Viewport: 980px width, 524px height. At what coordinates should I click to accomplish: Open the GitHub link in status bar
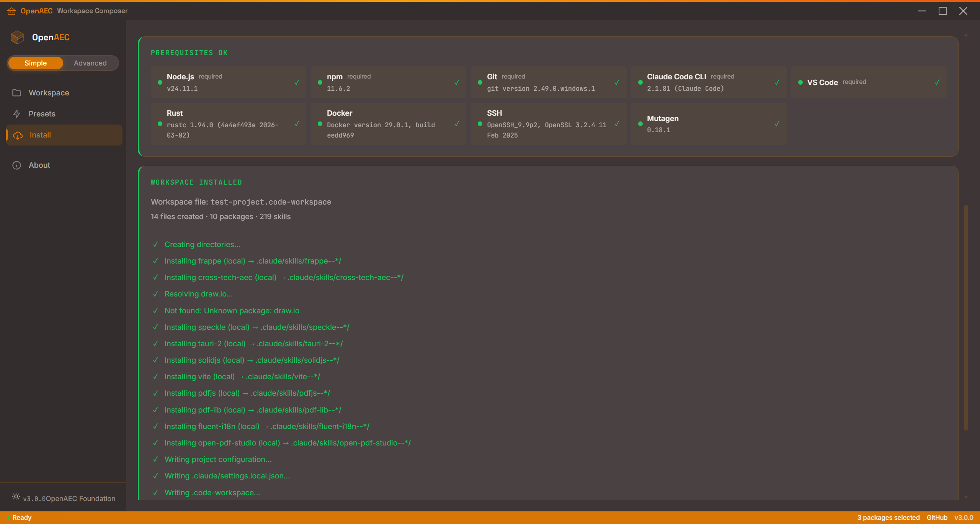click(x=937, y=517)
